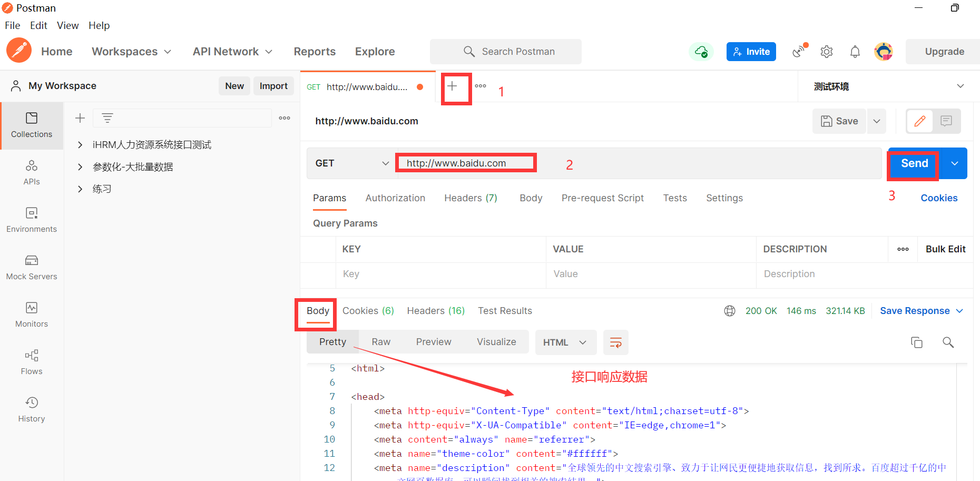Open the 测试环境 environment dropdown
The height and width of the screenshot is (481, 980).
[888, 86]
